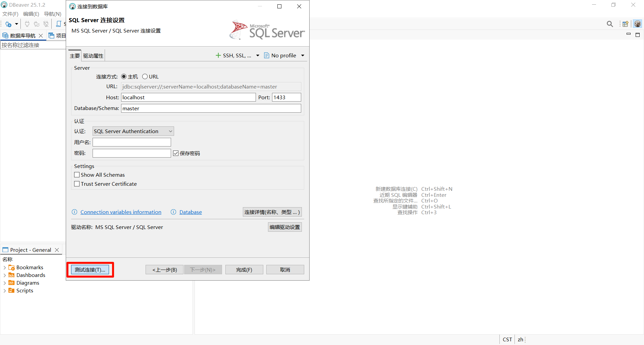Expand the Dashboards tree node

point(5,275)
